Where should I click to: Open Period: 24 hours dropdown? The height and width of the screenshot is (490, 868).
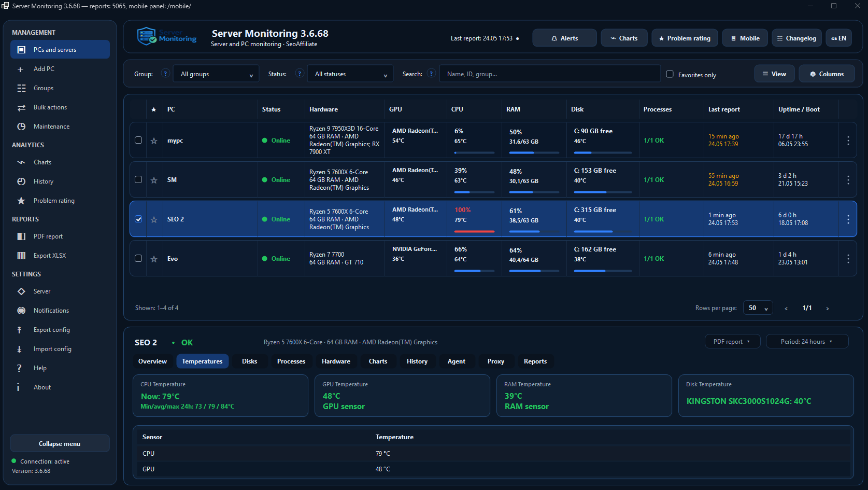click(807, 342)
